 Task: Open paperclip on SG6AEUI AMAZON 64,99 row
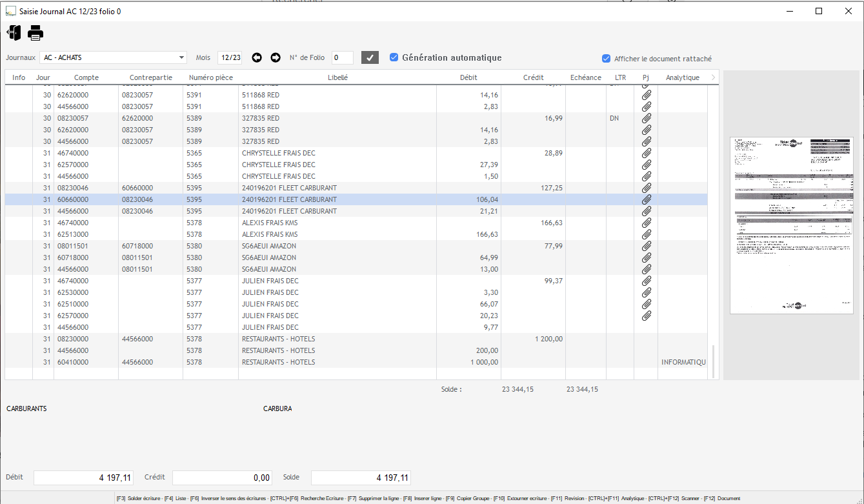pyautogui.click(x=647, y=257)
